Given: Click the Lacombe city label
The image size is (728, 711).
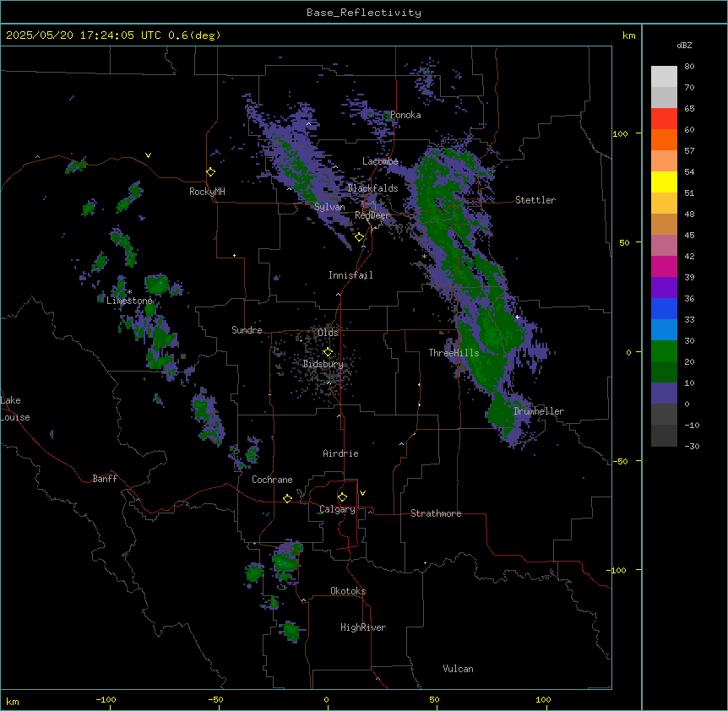Looking at the screenshot, I should [380, 161].
